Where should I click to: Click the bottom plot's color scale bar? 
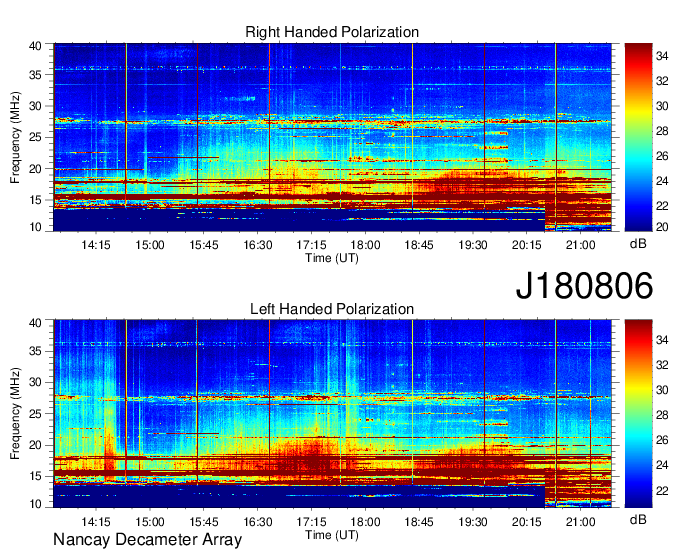click(638, 414)
